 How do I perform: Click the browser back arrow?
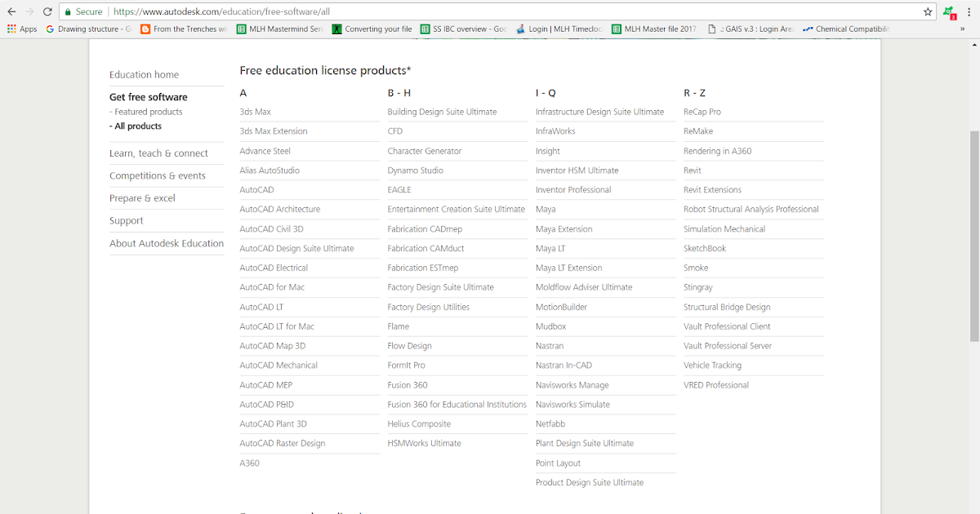pyautogui.click(x=11, y=12)
